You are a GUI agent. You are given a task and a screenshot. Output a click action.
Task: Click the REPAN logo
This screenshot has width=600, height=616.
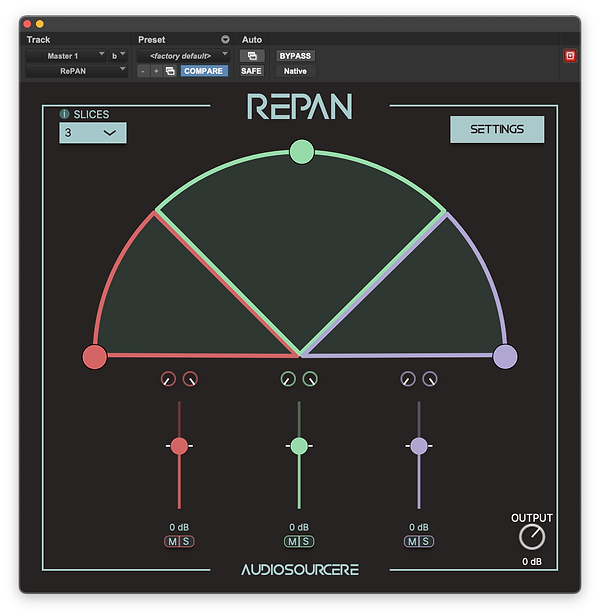pos(299,106)
